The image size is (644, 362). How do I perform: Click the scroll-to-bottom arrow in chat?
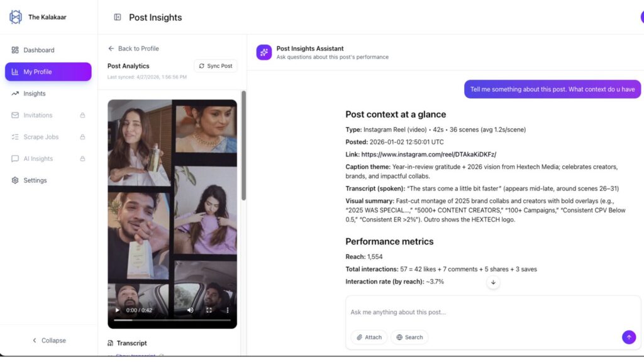click(493, 283)
